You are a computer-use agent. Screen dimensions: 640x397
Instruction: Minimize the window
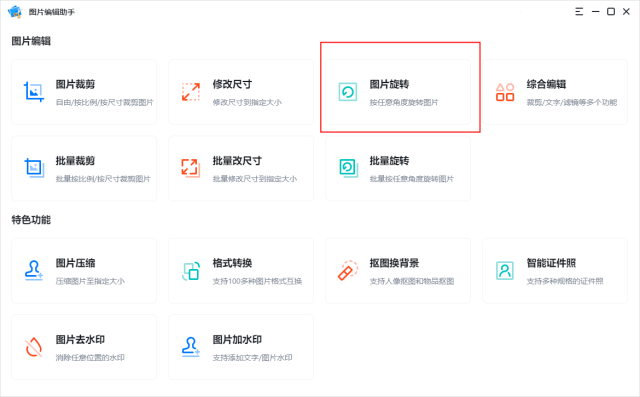[x=596, y=11]
